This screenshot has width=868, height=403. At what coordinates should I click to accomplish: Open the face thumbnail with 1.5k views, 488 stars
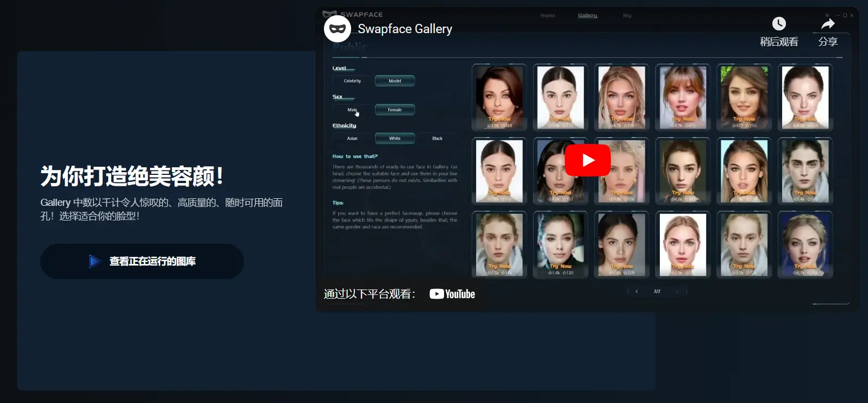coord(499,97)
